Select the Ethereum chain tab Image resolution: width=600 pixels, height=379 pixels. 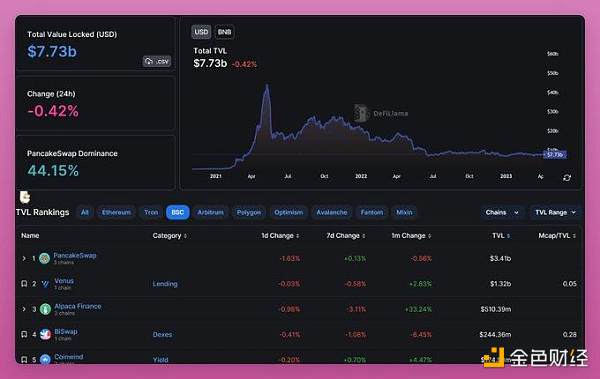click(x=116, y=212)
